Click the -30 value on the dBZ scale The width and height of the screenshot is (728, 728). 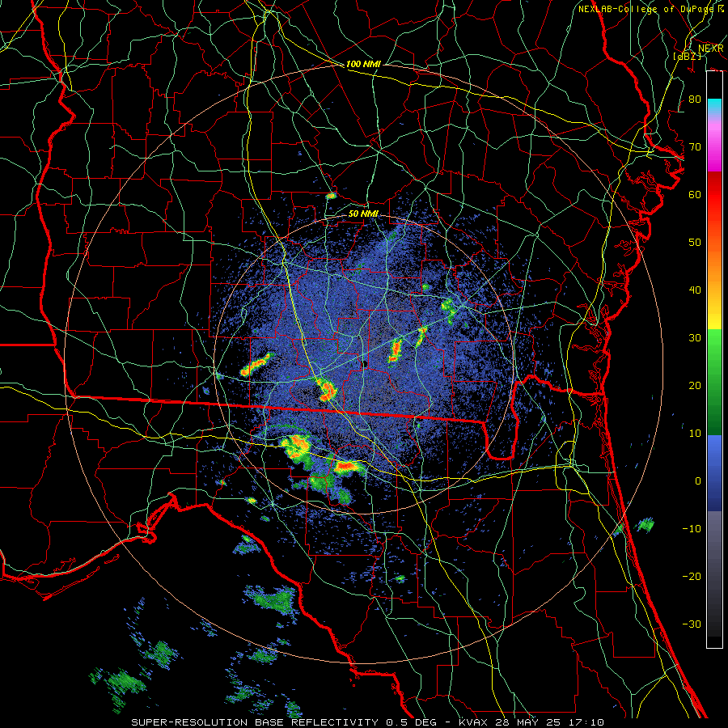coord(692,624)
